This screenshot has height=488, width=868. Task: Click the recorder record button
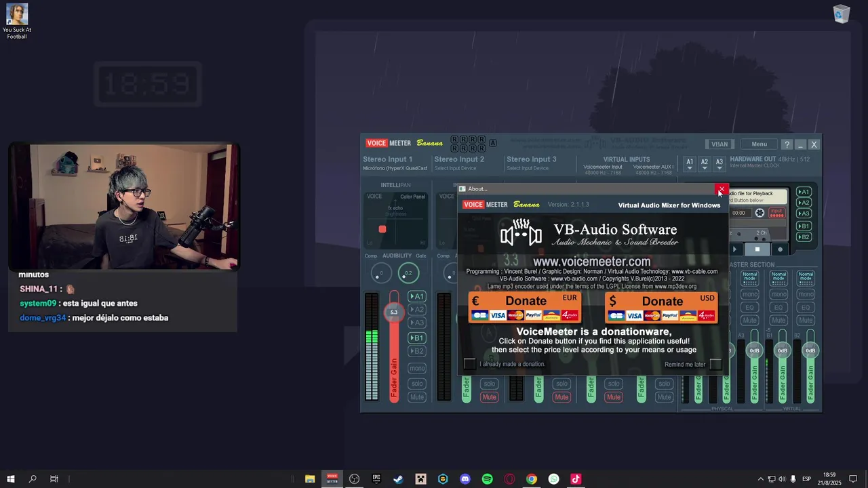(780, 249)
